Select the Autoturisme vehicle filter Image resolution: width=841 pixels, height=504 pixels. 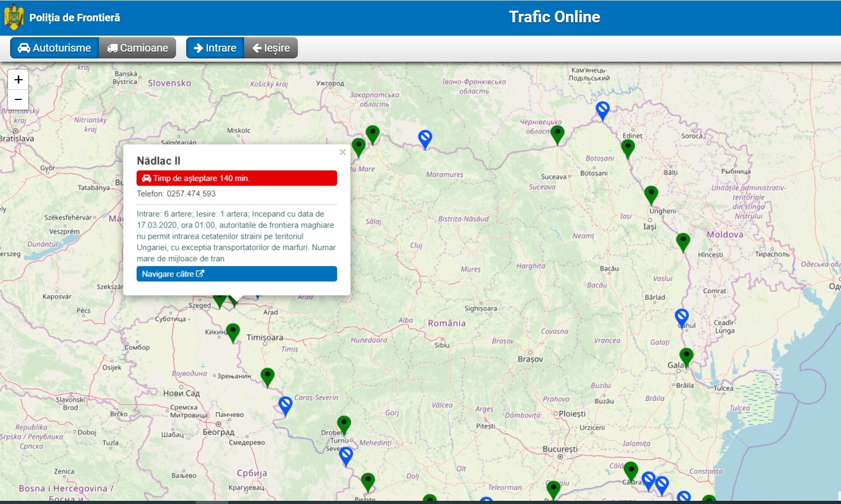tap(54, 48)
